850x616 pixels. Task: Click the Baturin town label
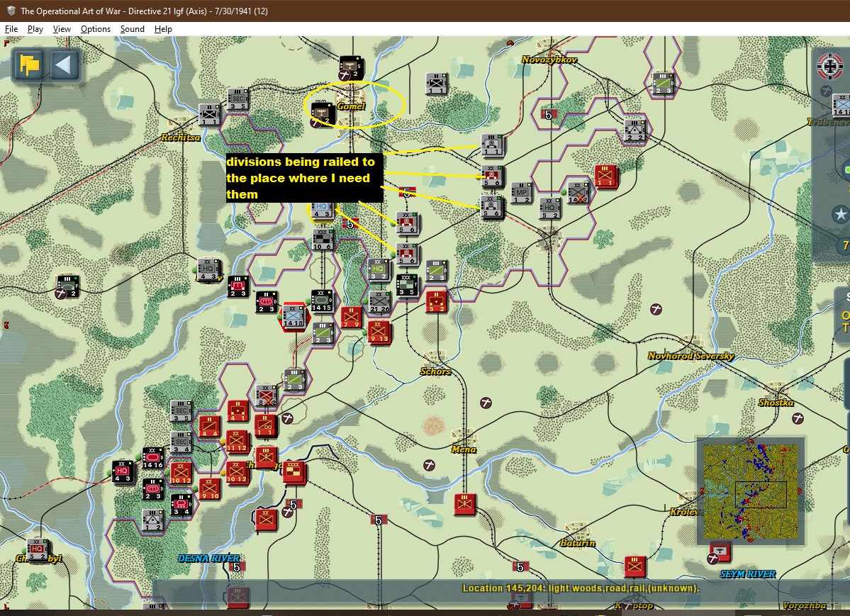pyautogui.click(x=577, y=543)
